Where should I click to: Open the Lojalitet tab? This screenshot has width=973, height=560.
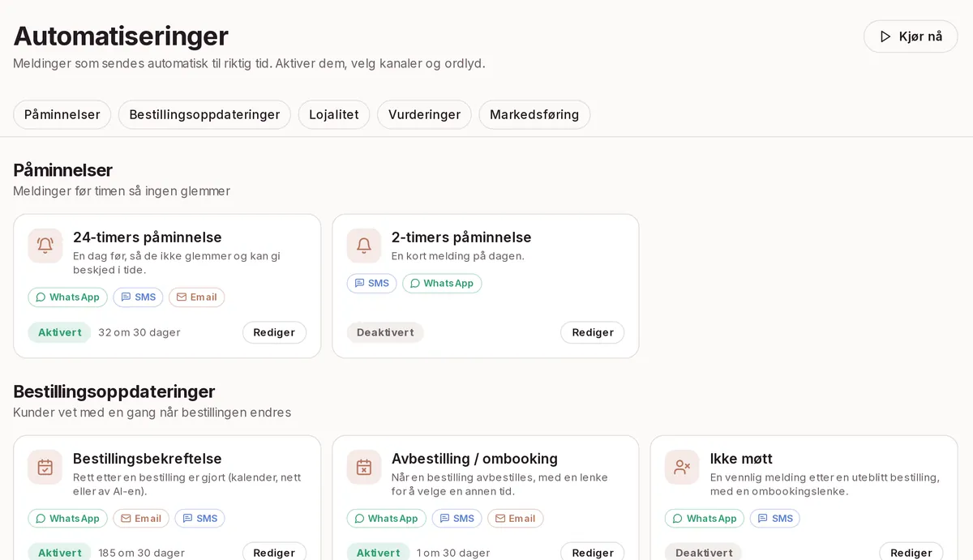334,114
